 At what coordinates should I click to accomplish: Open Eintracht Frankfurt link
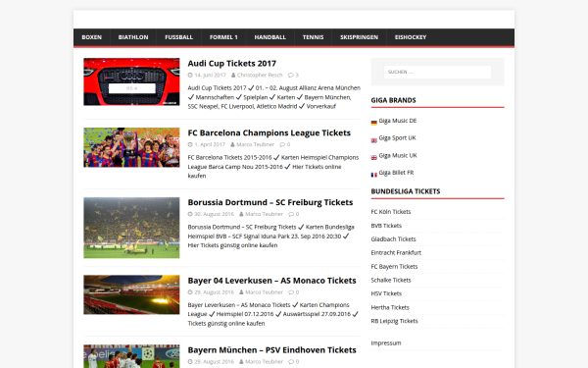tap(396, 253)
